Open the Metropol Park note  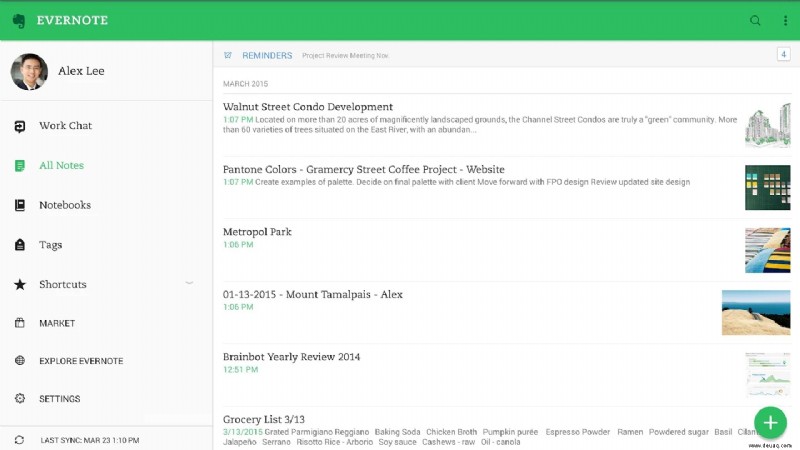(506, 250)
